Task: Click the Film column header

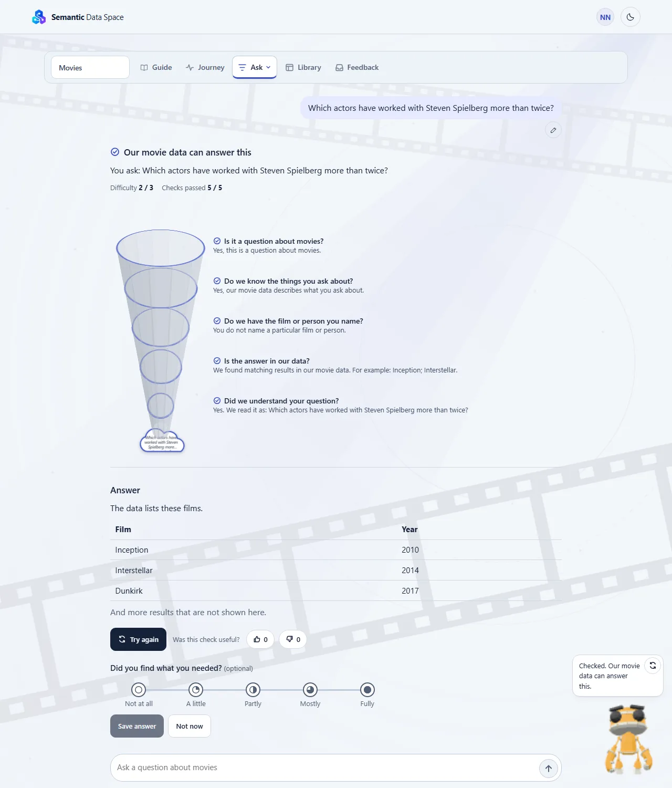Action: (x=123, y=530)
